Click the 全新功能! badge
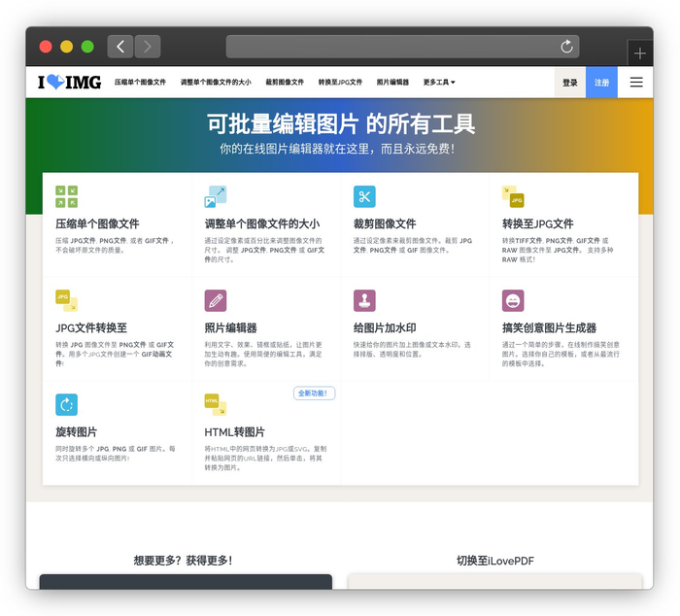 pos(315,394)
